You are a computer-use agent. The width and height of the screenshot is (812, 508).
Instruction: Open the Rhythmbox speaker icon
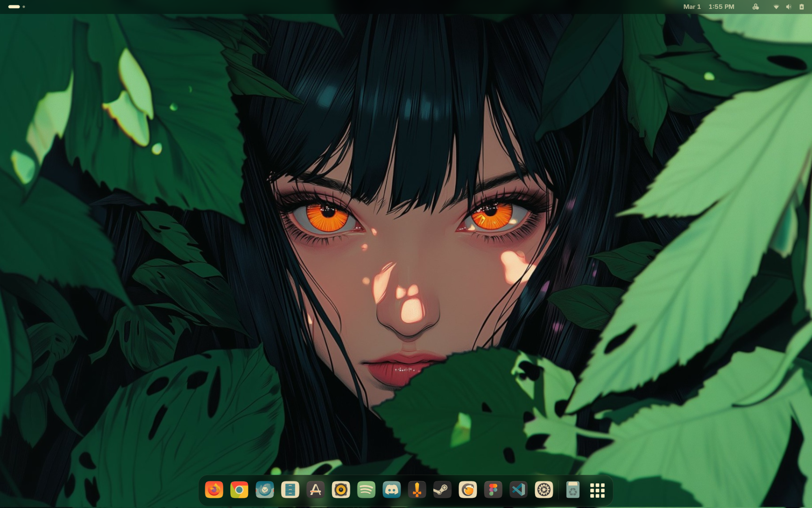click(341, 490)
